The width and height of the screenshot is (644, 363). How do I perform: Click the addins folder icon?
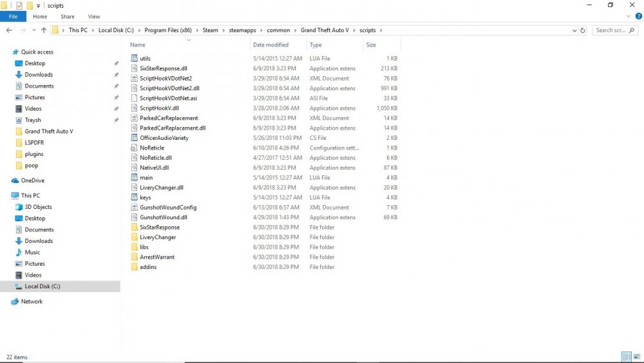pos(134,267)
